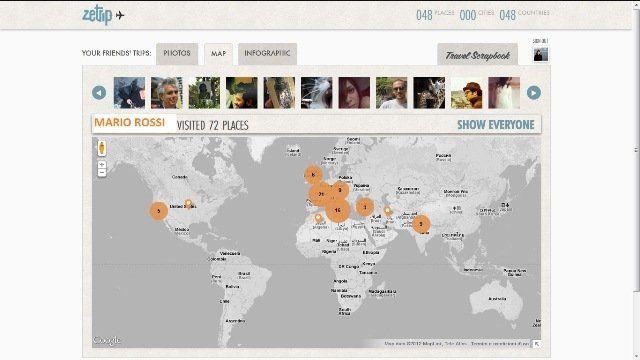Select the Map tab

pos(218,54)
